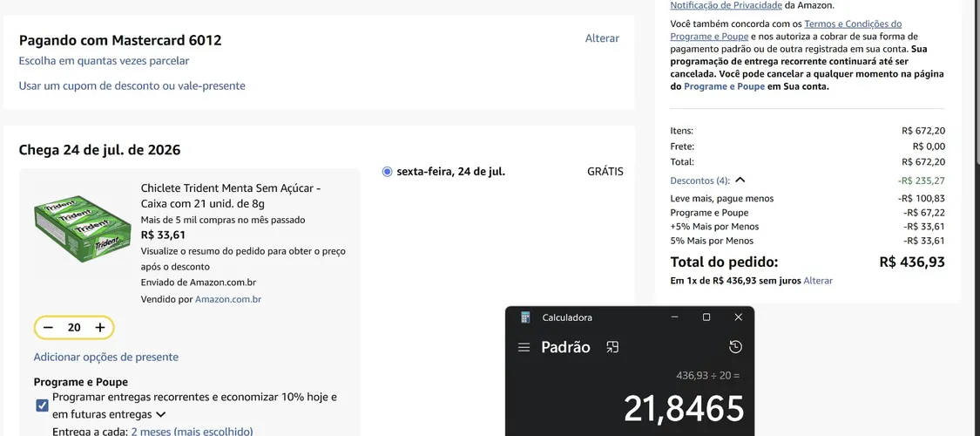Open Termos e Condições do Programe e Poupe
The width and height of the screenshot is (980, 436).
[x=787, y=30]
